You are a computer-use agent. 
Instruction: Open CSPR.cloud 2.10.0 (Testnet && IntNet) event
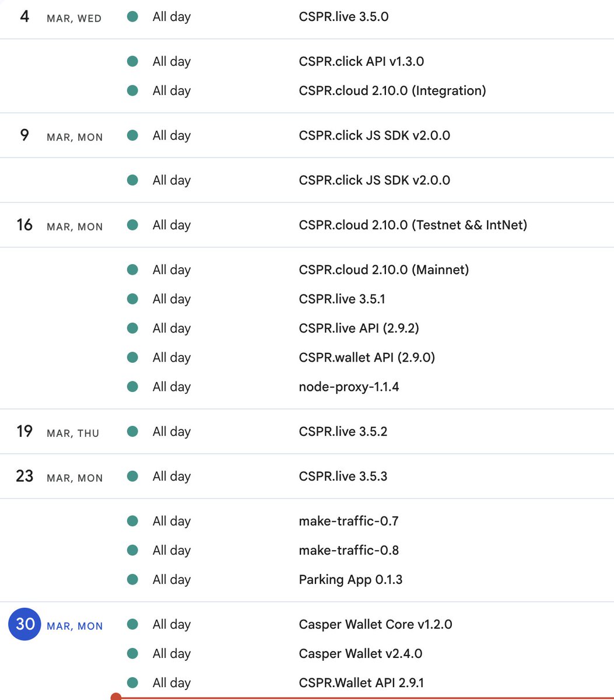click(413, 225)
